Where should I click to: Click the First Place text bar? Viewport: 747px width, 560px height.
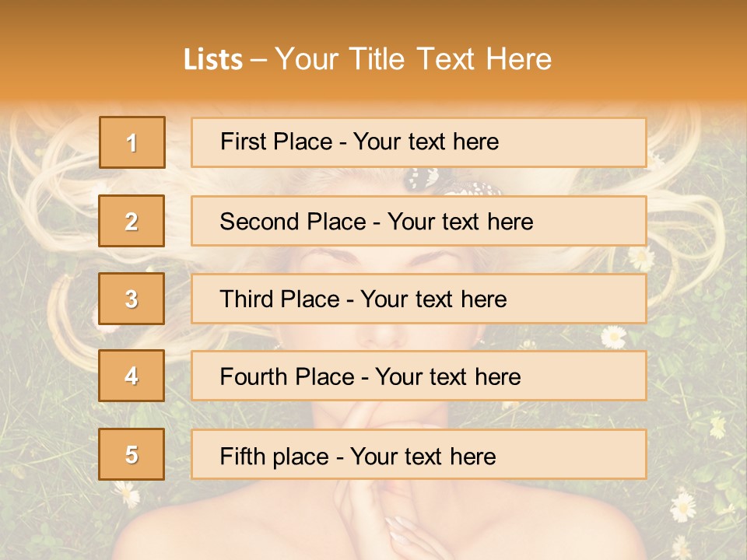click(419, 142)
